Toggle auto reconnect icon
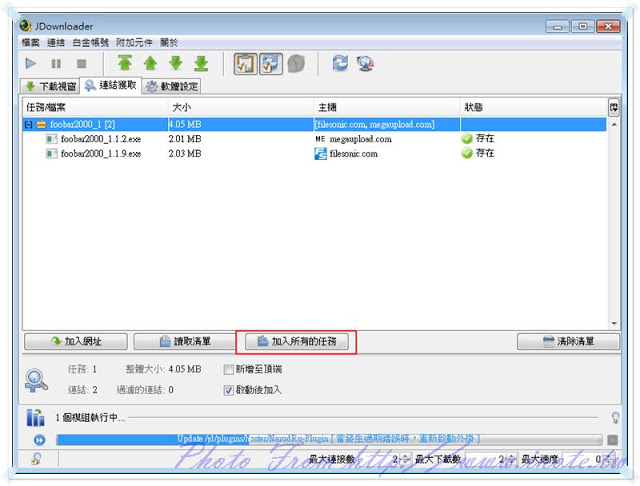 [x=271, y=64]
